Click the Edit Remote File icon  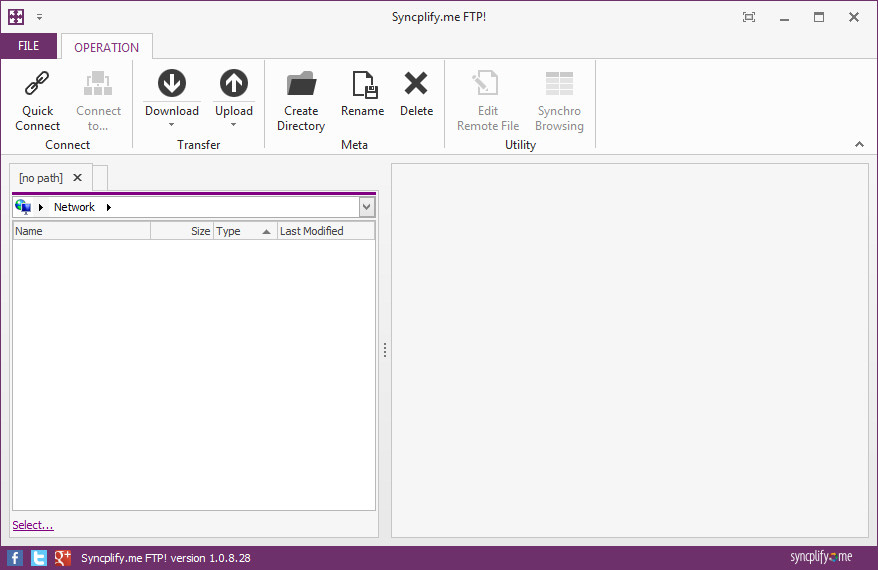coord(485,83)
